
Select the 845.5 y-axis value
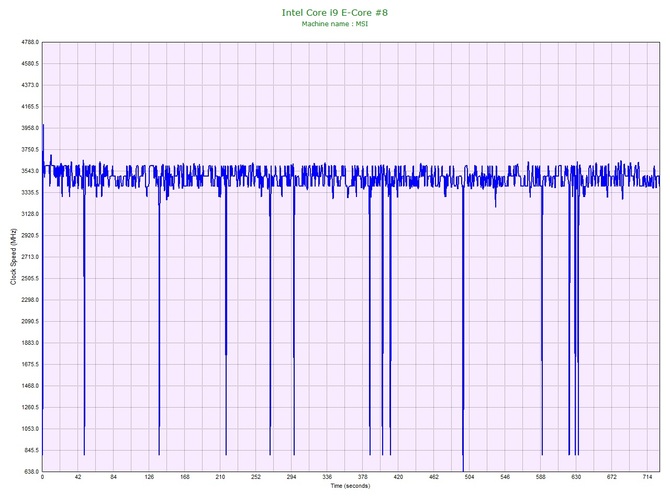[x=31, y=450]
